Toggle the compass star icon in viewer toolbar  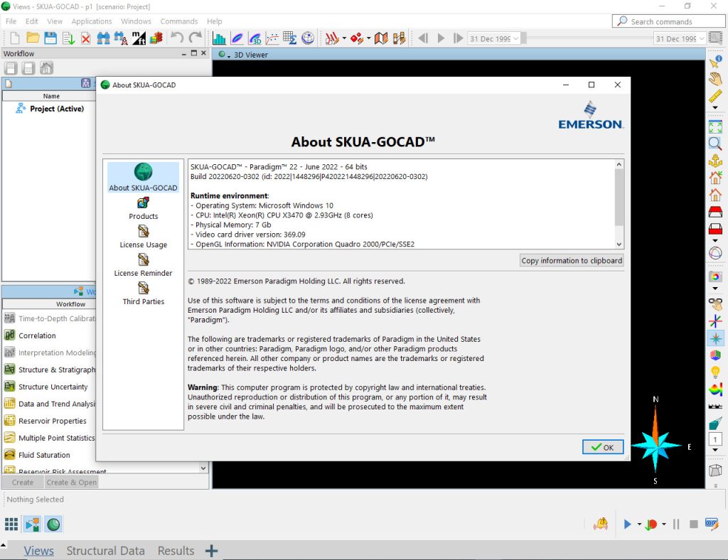[x=715, y=338]
